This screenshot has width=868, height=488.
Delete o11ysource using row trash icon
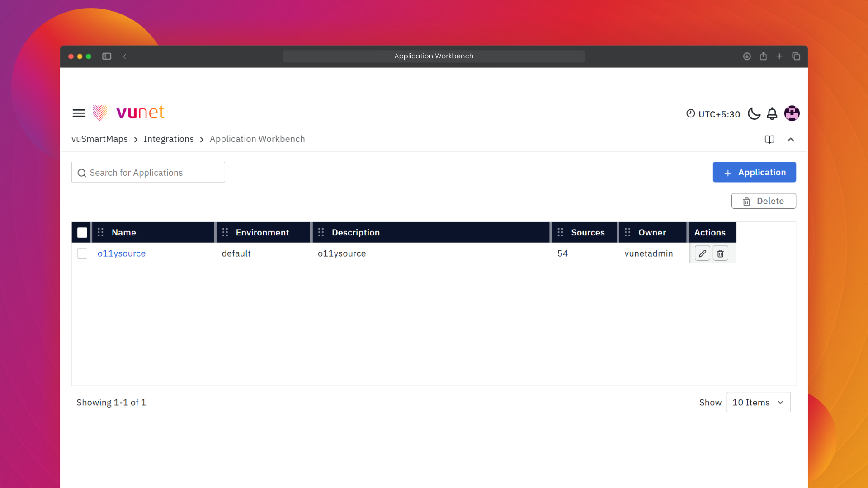click(720, 253)
